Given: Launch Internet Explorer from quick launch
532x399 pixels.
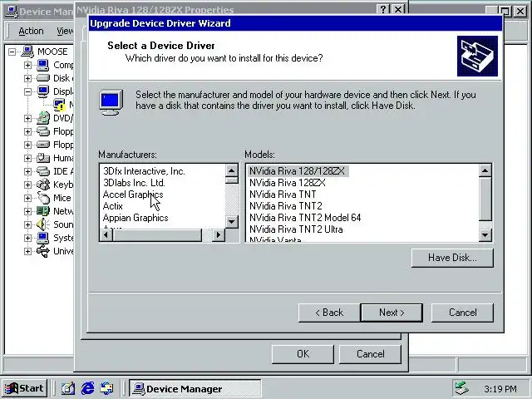Looking at the screenshot, I should click(87, 388).
